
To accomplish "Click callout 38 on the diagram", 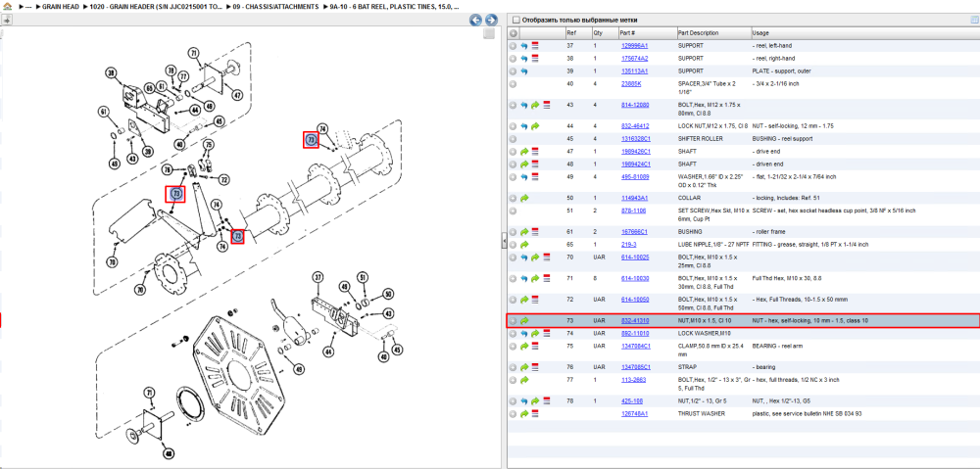I will click(112, 73).
